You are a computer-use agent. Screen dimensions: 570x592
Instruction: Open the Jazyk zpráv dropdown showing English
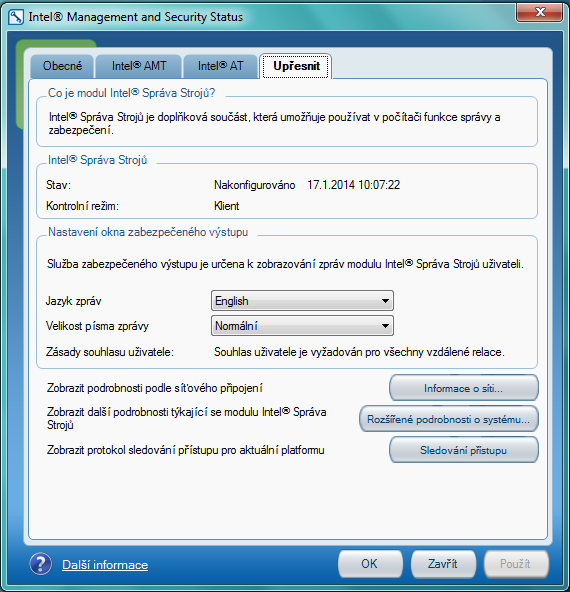302,301
